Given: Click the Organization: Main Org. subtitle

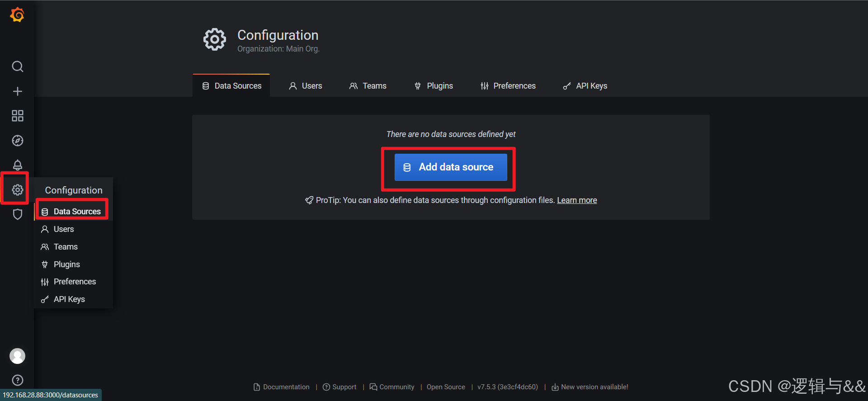Looking at the screenshot, I should tap(278, 49).
